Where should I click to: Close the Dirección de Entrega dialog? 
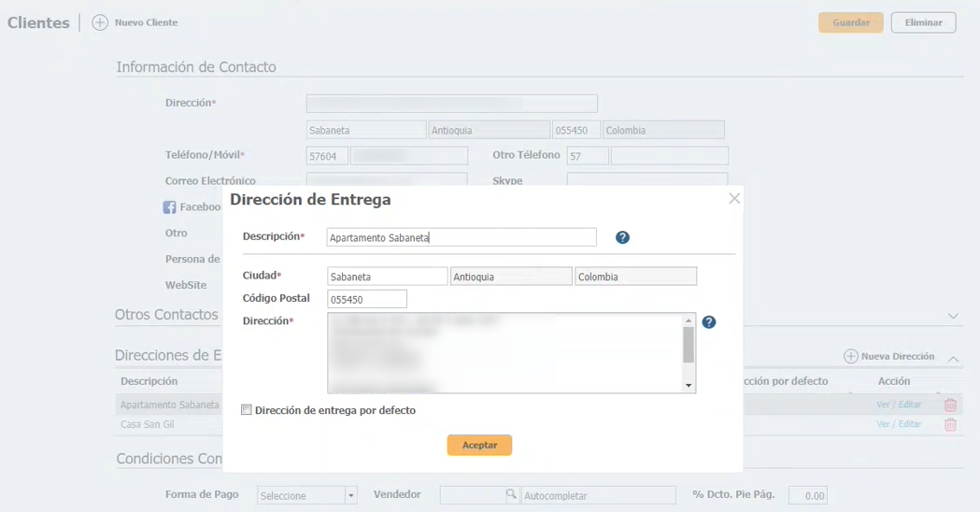(734, 198)
